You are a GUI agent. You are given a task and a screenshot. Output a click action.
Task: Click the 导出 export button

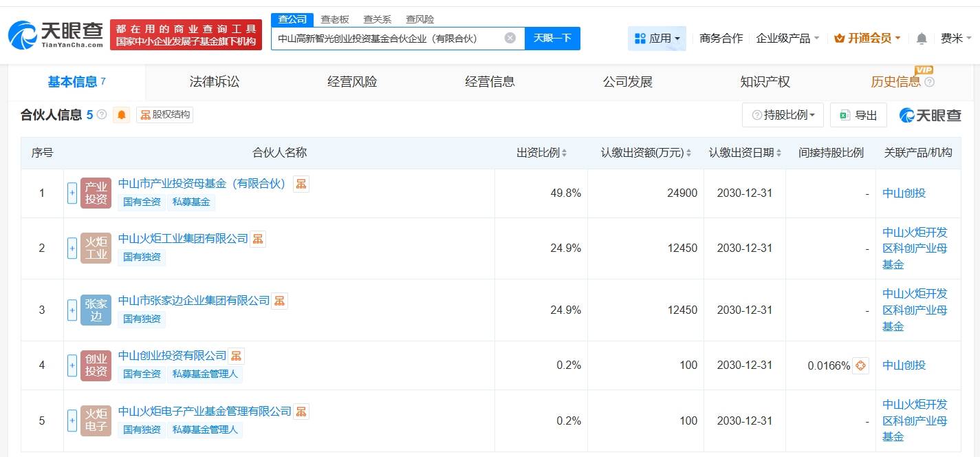[858, 115]
